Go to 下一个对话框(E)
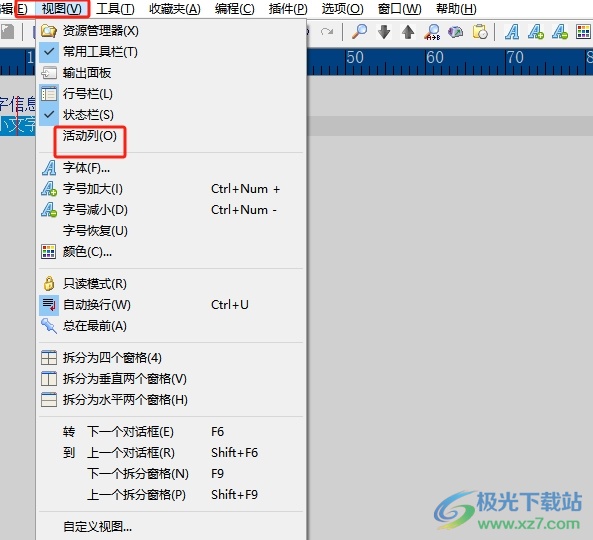This screenshot has height=540, width=593. coord(171,432)
